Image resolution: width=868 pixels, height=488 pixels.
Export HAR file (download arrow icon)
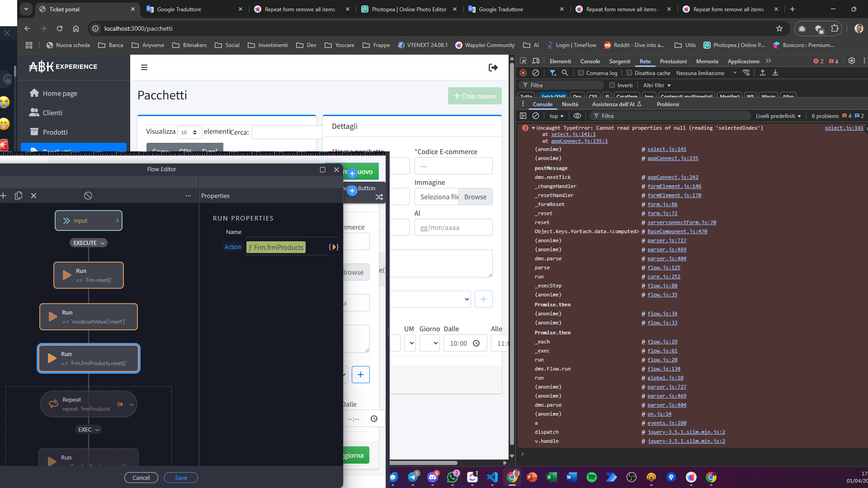pos(775,73)
